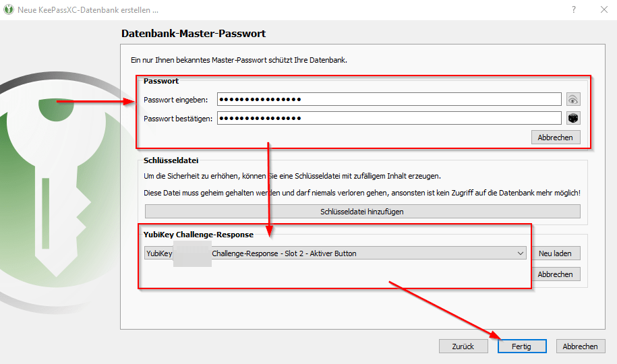Viewport: 617px width, 364px height.
Task: Click the help question mark in title bar
Action: [x=573, y=9]
